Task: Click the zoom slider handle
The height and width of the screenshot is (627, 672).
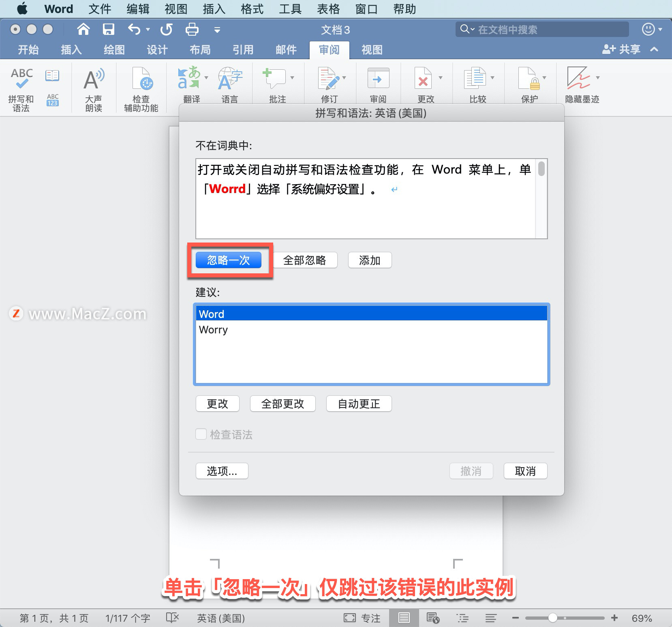Action: pos(553,618)
